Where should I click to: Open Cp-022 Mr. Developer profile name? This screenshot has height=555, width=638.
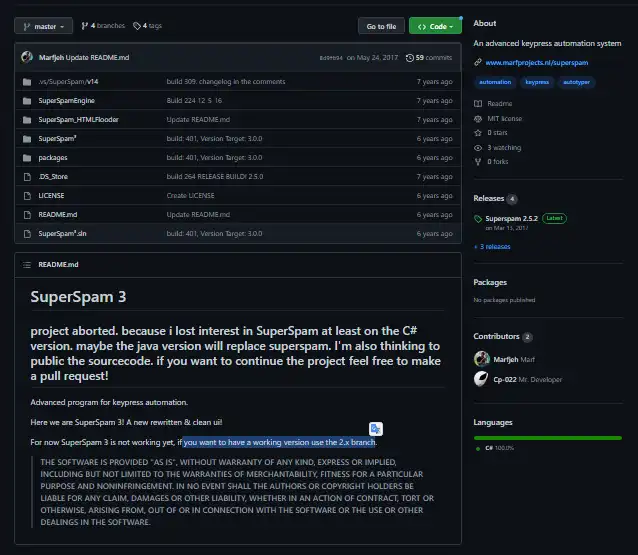click(528, 380)
